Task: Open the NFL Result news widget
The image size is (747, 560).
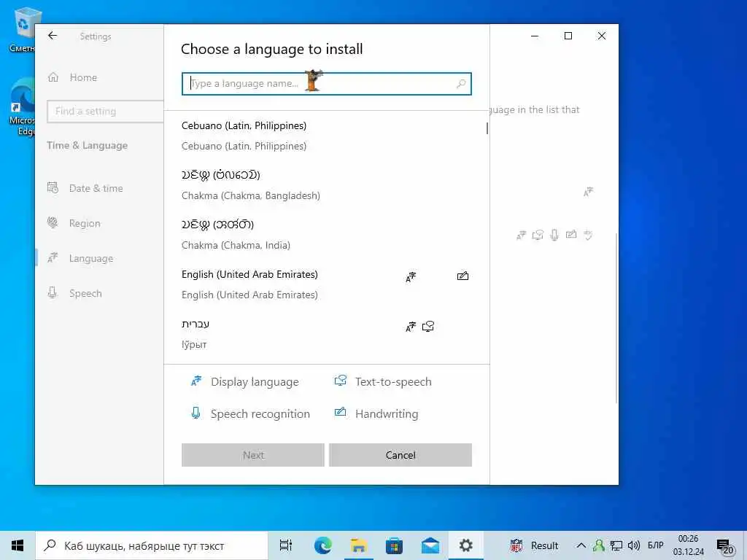Action: coord(533,545)
